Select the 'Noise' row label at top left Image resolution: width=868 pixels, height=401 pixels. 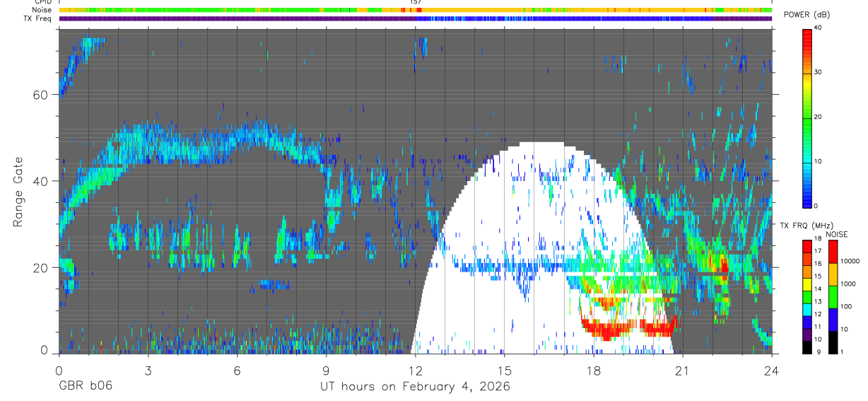coord(42,10)
